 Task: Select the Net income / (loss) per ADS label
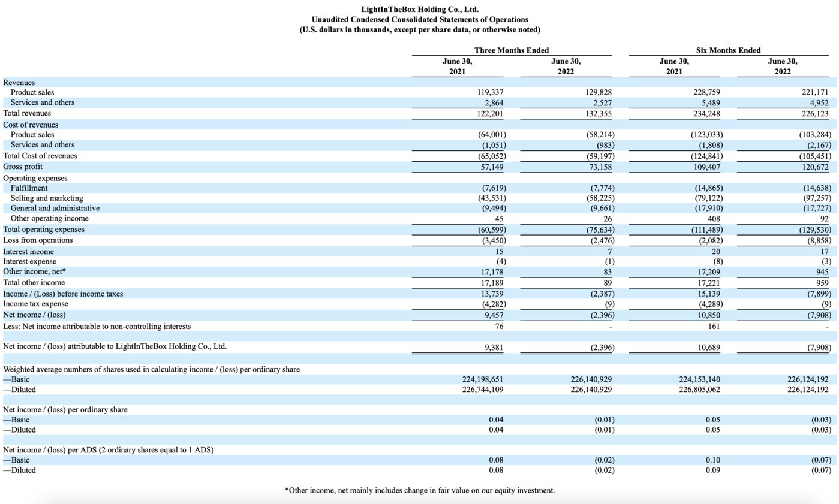tap(109, 450)
